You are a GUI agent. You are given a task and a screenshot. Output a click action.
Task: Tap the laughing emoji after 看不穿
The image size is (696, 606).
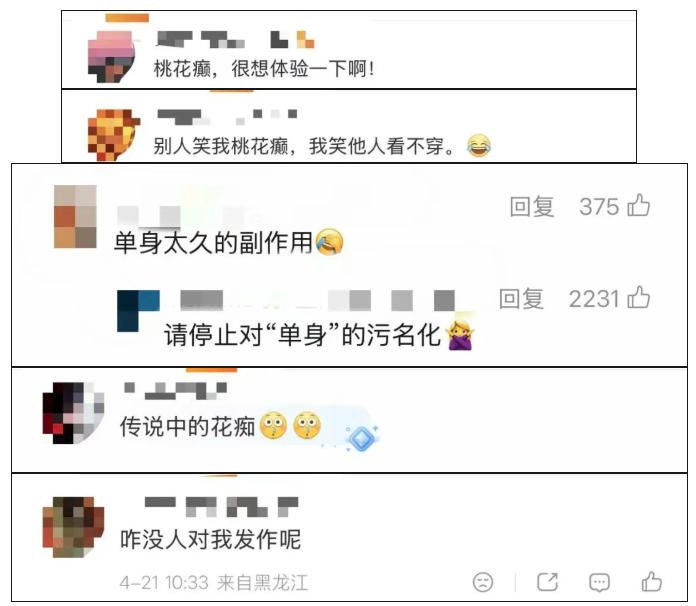pos(479,145)
